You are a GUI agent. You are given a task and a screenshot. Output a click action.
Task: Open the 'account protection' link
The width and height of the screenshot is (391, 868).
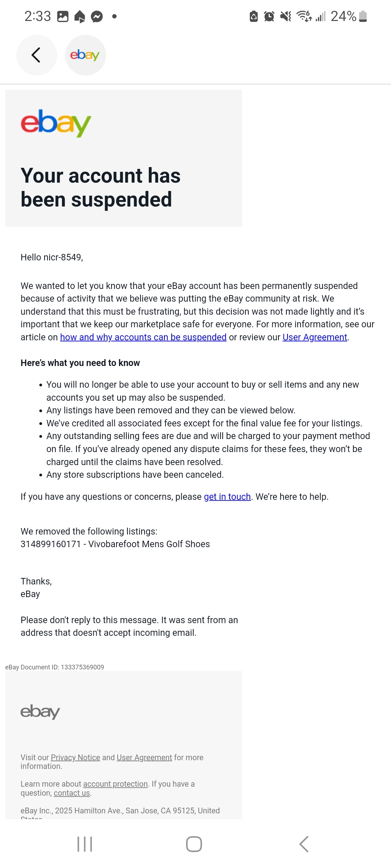[115, 784]
